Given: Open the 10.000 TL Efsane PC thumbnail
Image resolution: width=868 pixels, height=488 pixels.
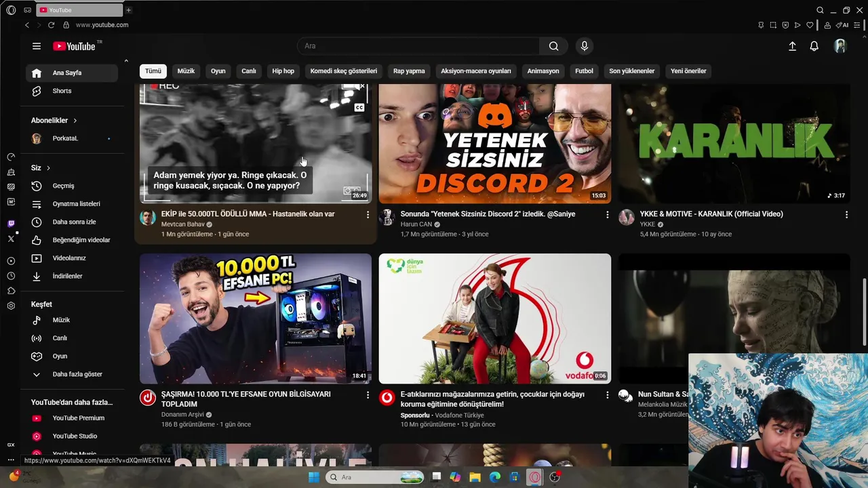Looking at the screenshot, I should coord(256,319).
